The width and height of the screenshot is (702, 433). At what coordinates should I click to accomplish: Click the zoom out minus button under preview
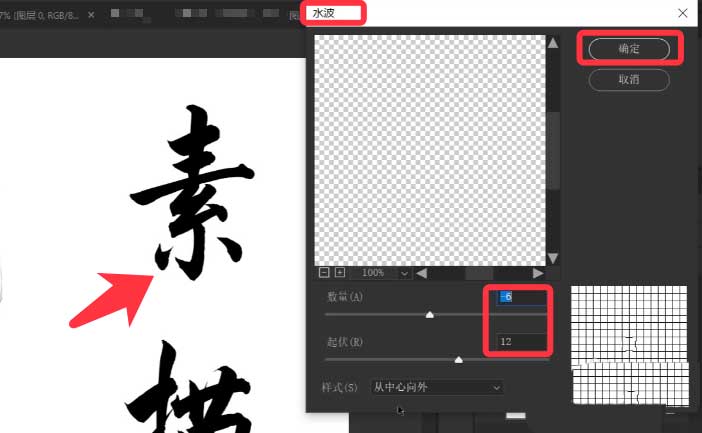pyautogui.click(x=324, y=272)
